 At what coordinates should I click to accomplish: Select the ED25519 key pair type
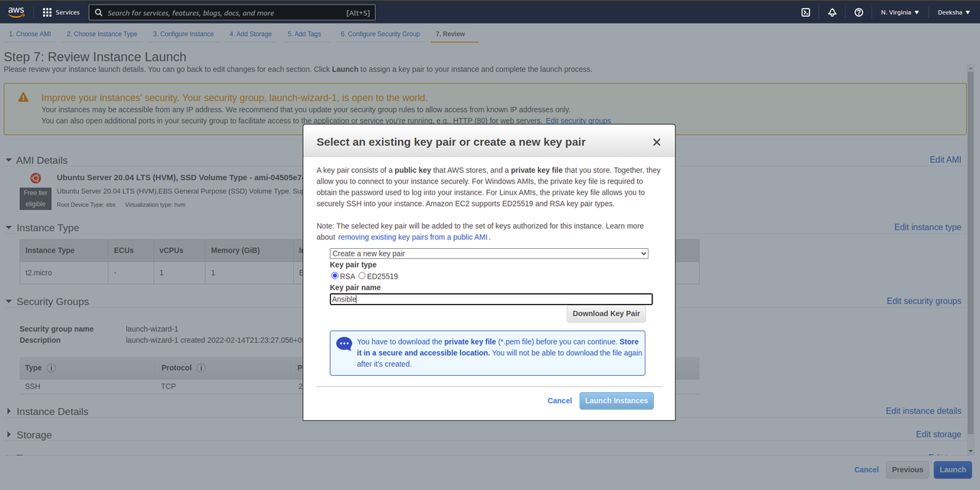pos(362,276)
